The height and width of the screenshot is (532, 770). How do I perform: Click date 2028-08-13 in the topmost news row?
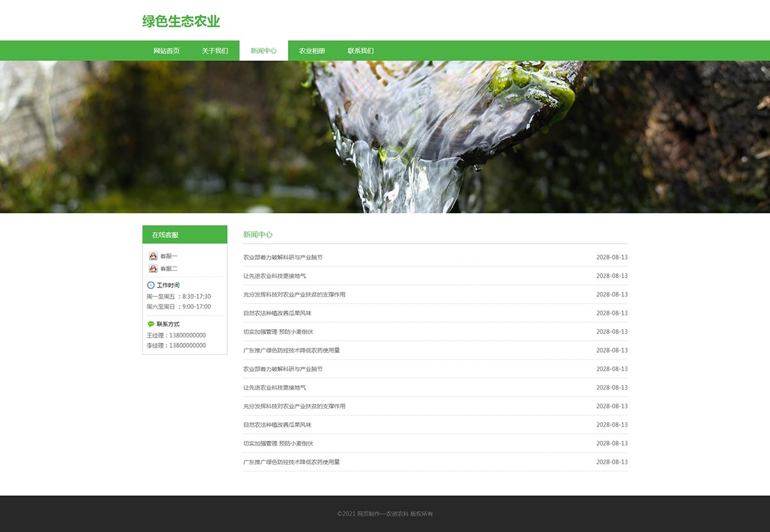612,257
